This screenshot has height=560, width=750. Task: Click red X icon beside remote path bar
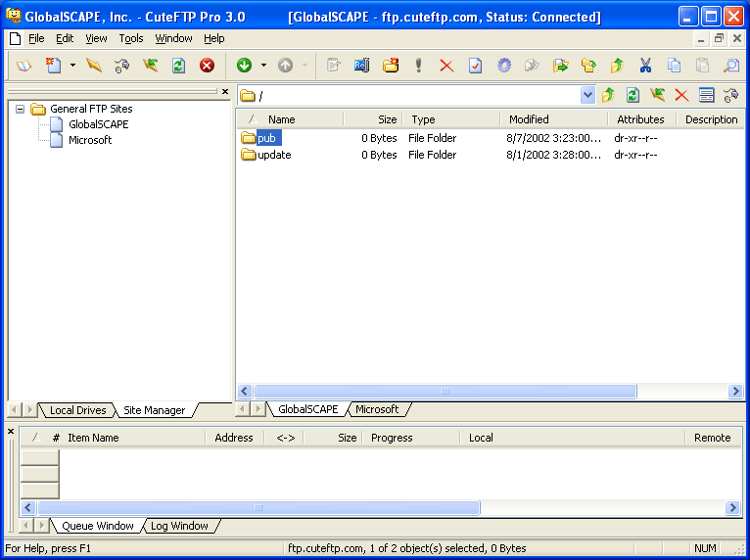click(x=681, y=95)
